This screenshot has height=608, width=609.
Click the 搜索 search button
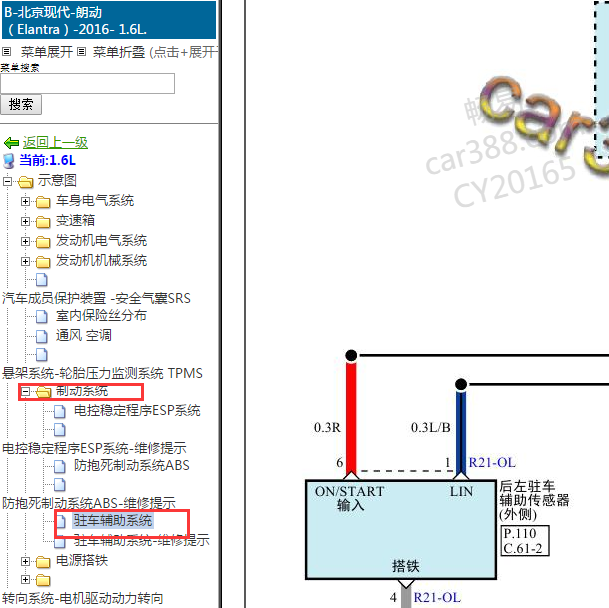pyautogui.click(x=21, y=105)
